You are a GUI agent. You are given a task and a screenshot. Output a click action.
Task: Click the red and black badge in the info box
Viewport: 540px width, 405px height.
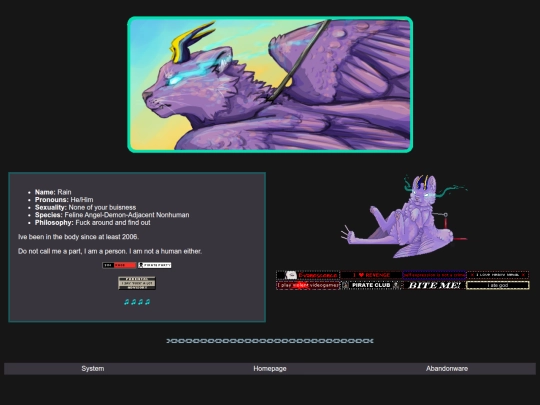click(120, 265)
